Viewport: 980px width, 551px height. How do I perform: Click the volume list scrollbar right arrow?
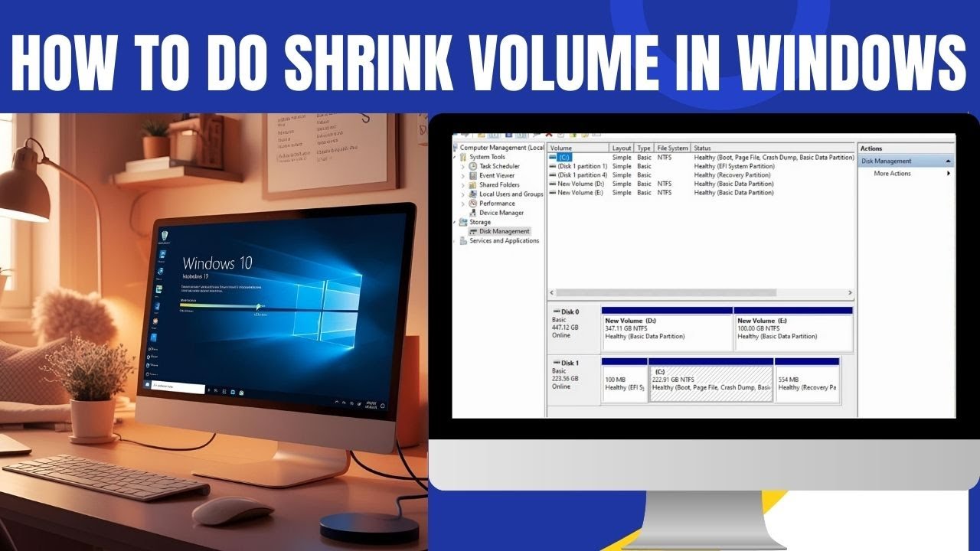[x=850, y=292]
